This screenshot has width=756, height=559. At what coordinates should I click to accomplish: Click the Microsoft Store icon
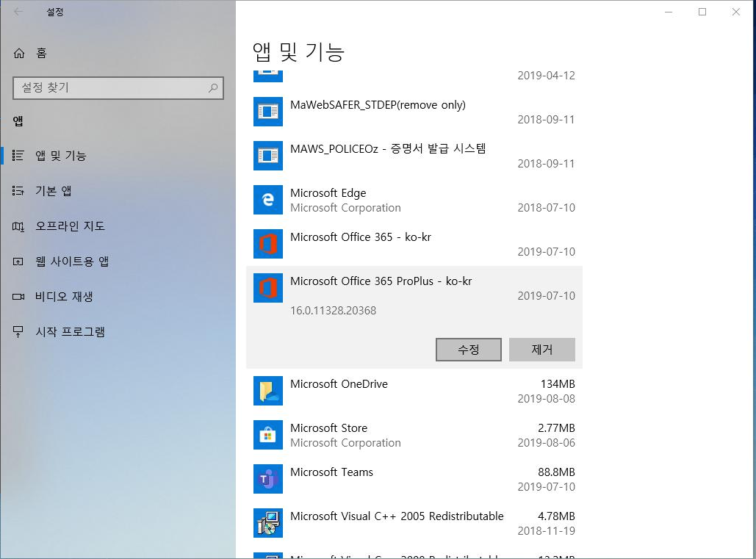(x=268, y=435)
